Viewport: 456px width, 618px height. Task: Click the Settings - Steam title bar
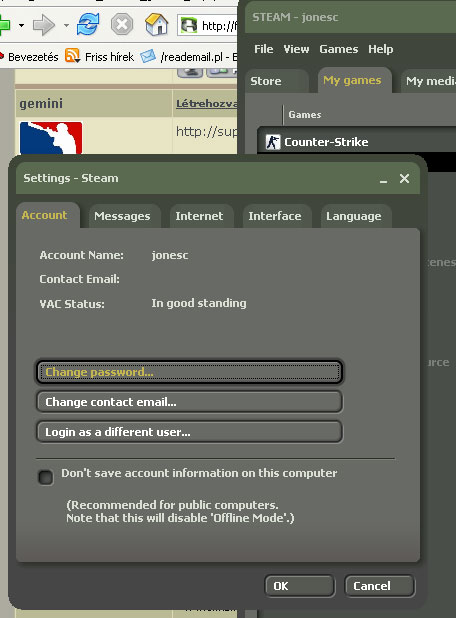coord(218,178)
